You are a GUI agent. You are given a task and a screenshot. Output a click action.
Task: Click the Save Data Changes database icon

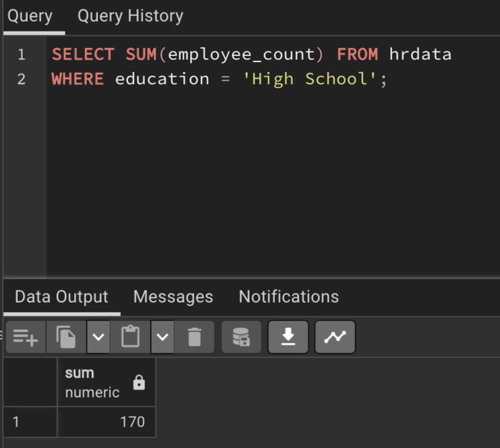point(241,337)
